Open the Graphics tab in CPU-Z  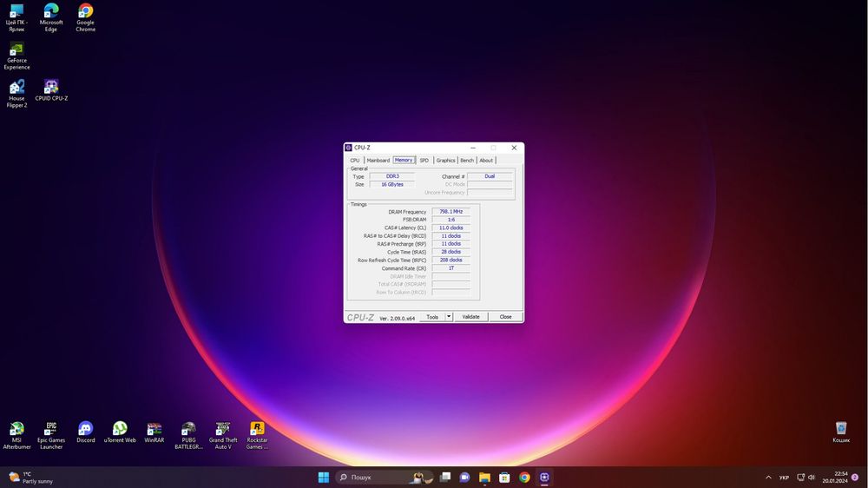tap(445, 161)
